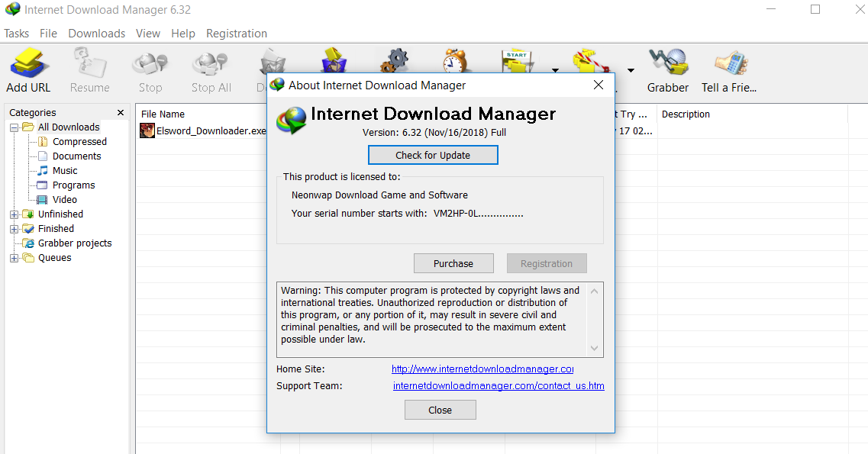
Task: Click the Purchase button
Action: click(x=453, y=263)
